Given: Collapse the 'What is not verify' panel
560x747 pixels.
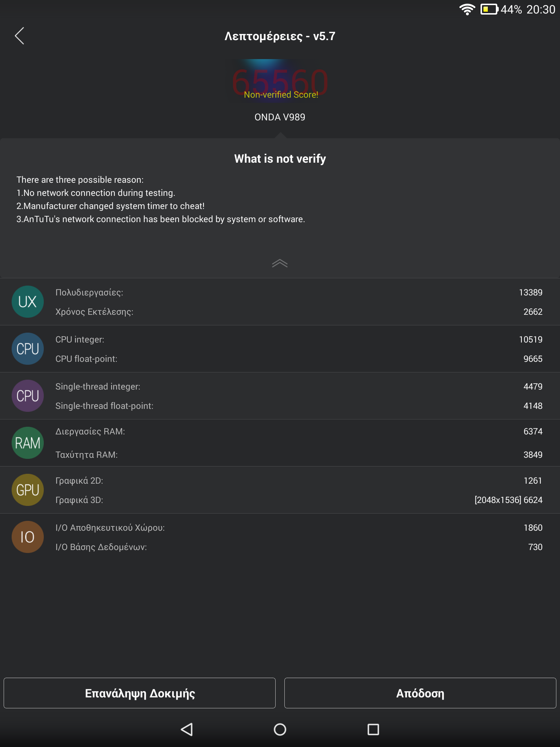Looking at the screenshot, I should pyautogui.click(x=280, y=263).
